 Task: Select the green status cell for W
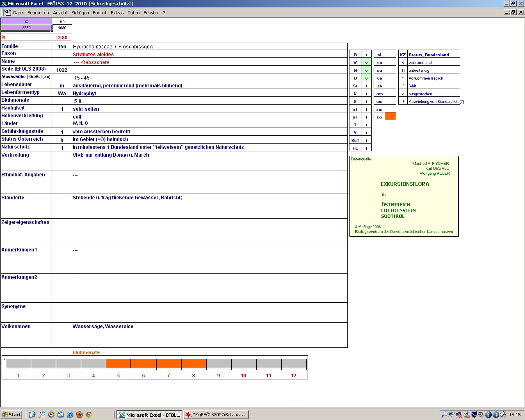[x=366, y=62]
